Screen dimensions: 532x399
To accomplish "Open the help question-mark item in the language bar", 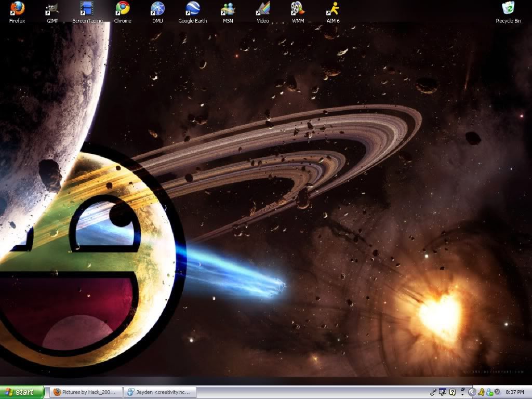I will pos(452,392).
